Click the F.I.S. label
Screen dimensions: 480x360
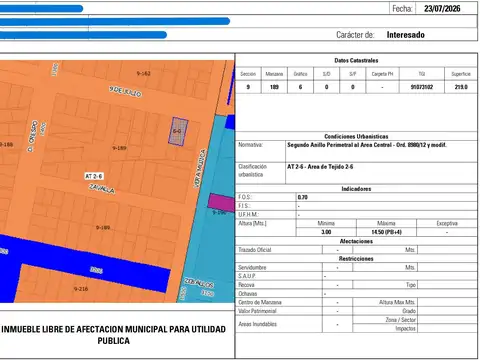click(x=244, y=206)
